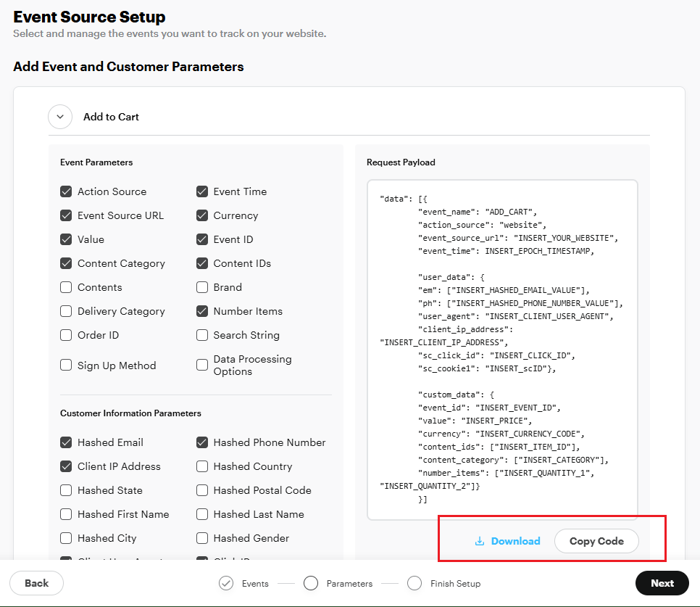Screen dimensions: 700x607
Task: Uncheck the Action Source checkbox
Action: click(66, 191)
